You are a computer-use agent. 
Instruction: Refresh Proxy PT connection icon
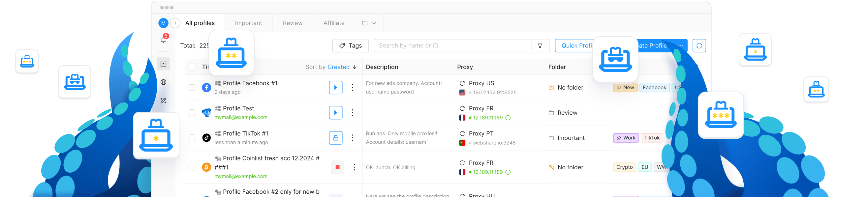462,133
